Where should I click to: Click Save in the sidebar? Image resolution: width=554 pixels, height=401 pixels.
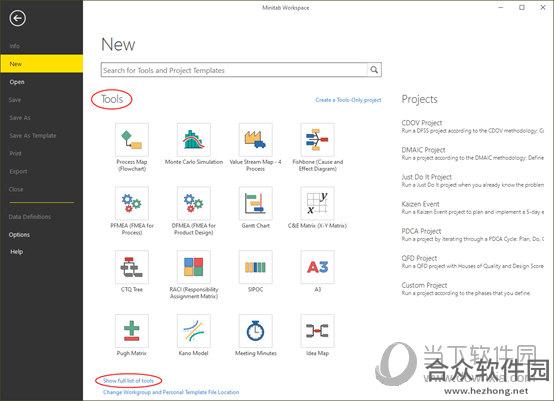point(15,100)
